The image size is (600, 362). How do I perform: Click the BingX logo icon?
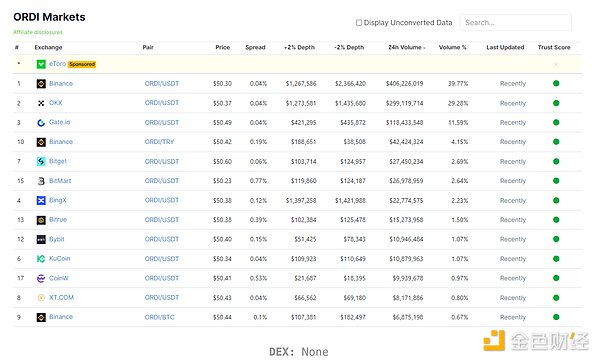(x=41, y=201)
